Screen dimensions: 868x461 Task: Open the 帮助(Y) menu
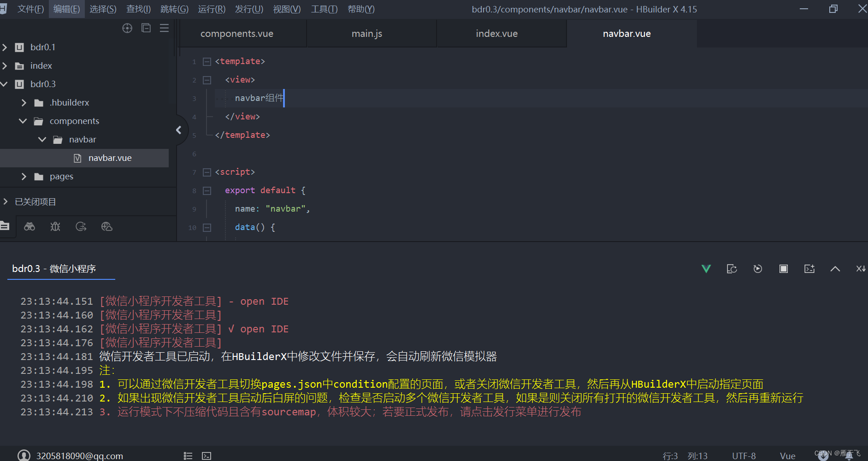click(361, 9)
